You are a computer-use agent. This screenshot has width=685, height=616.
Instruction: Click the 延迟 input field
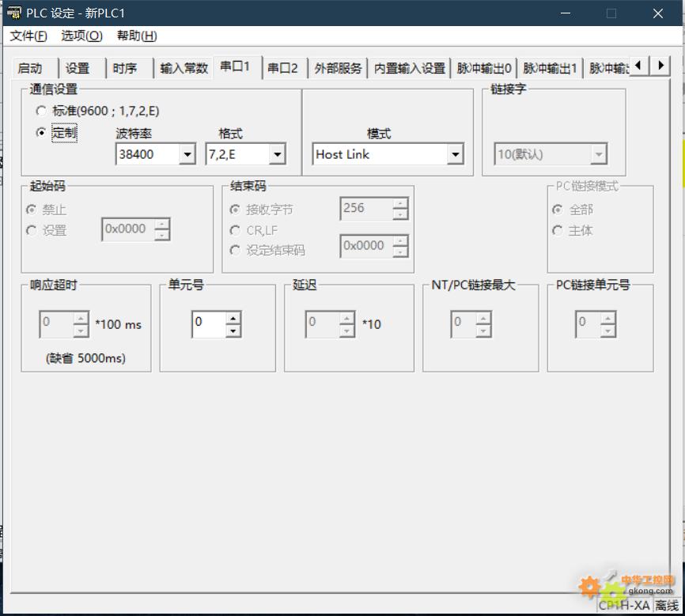[323, 324]
